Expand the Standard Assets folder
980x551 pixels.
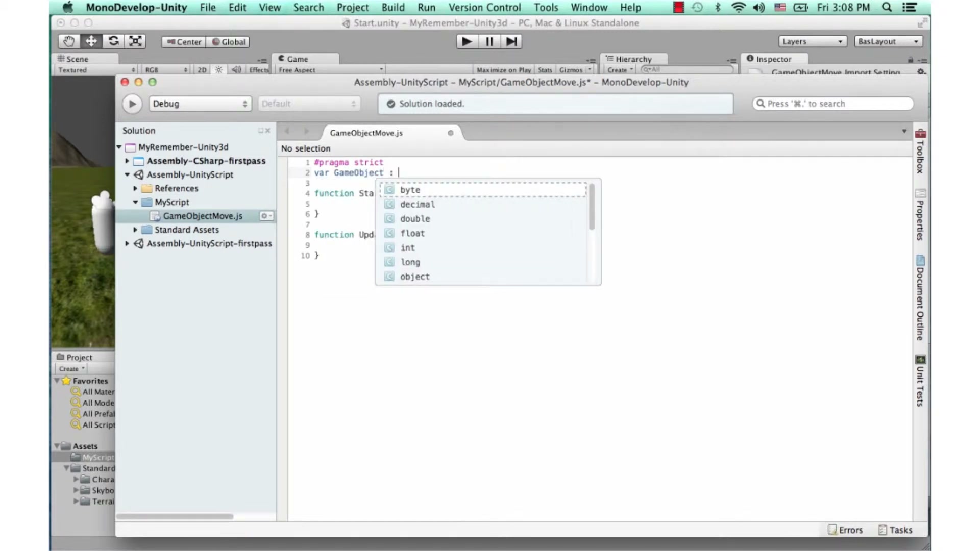pos(135,230)
